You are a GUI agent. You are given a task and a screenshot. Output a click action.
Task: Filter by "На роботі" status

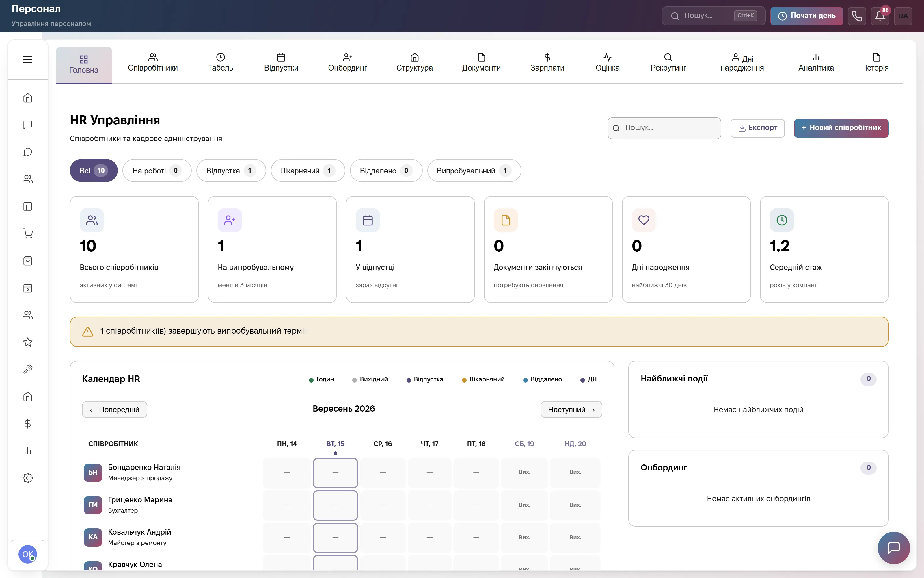click(x=157, y=171)
